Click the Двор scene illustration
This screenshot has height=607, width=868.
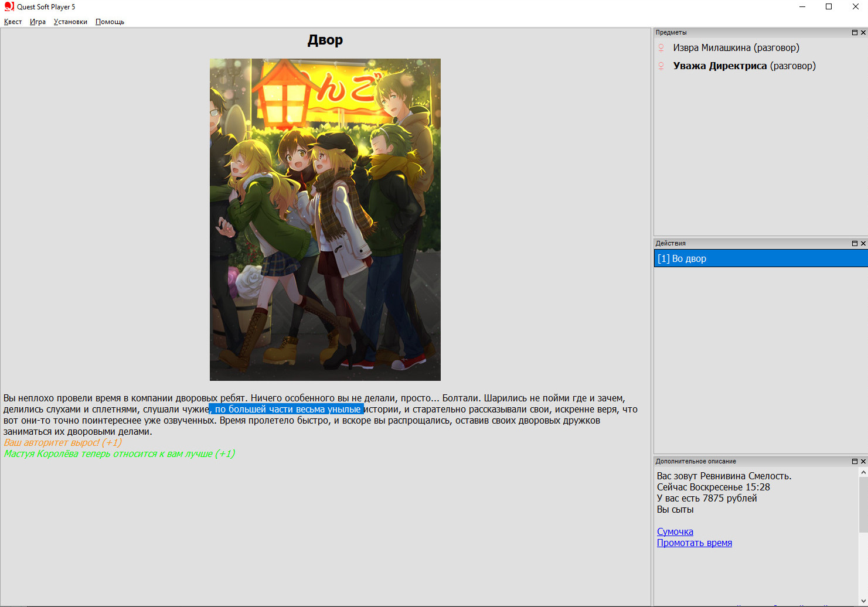[x=325, y=220]
